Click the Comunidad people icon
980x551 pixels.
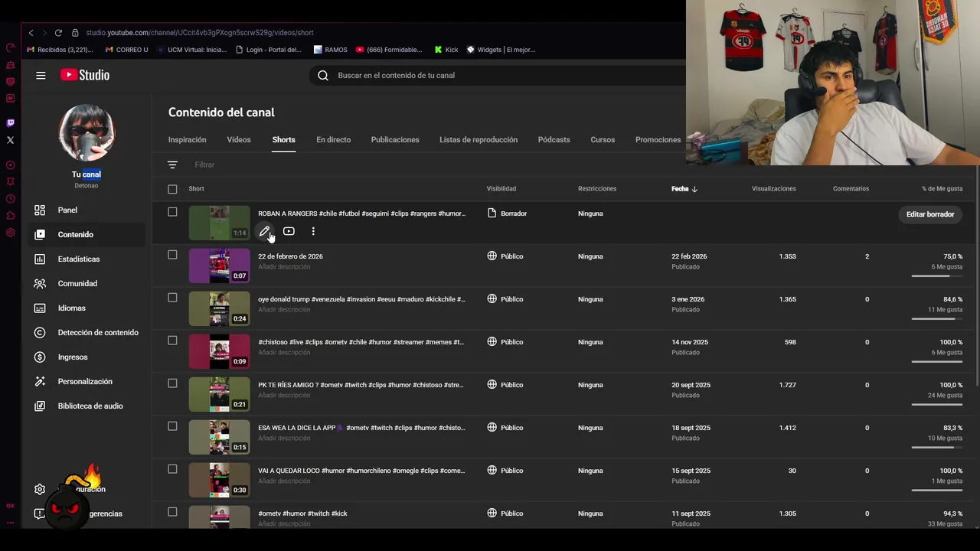40,283
